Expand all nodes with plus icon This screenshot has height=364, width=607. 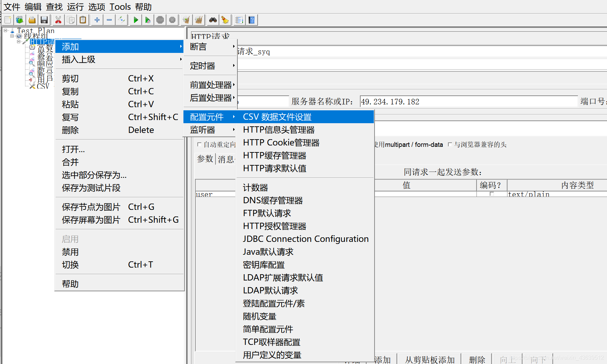[x=97, y=20]
